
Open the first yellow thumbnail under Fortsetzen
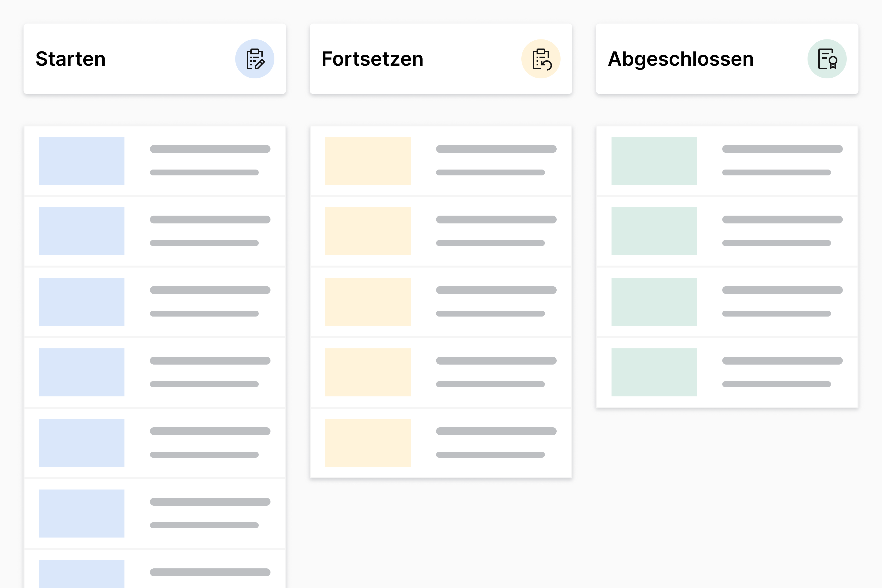point(368,160)
